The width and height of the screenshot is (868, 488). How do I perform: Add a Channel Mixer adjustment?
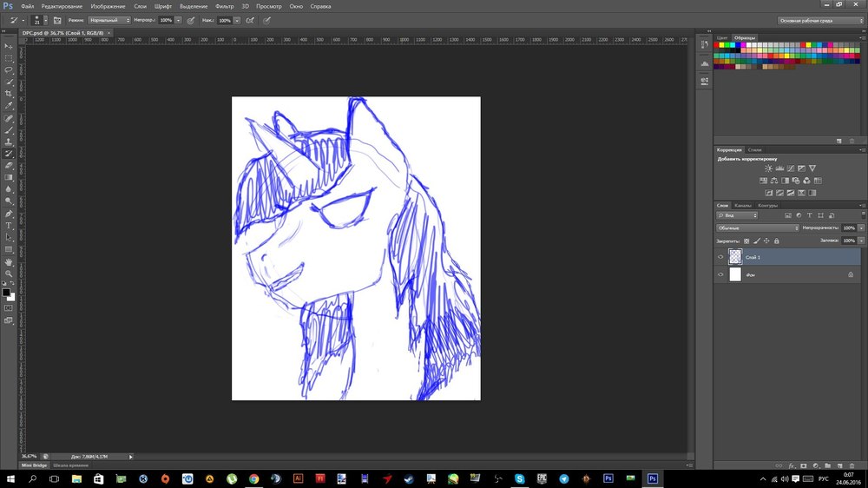[806, 181]
